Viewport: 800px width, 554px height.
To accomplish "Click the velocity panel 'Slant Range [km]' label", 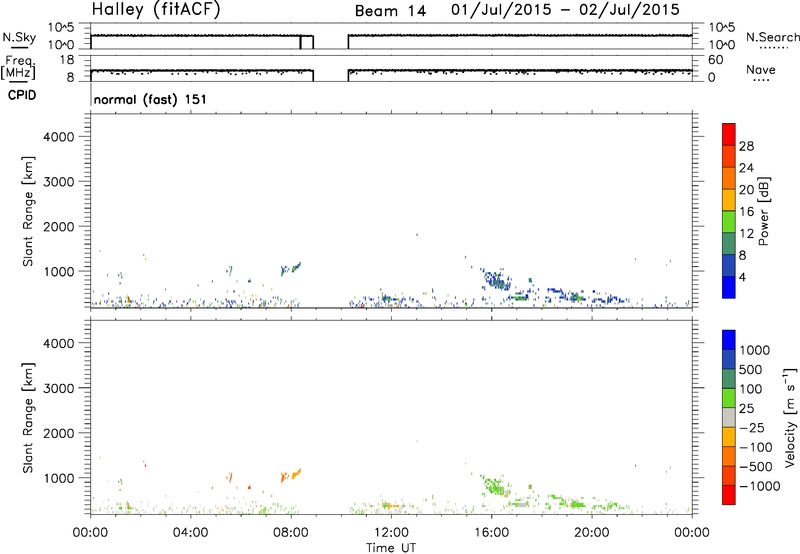I will point(28,418).
